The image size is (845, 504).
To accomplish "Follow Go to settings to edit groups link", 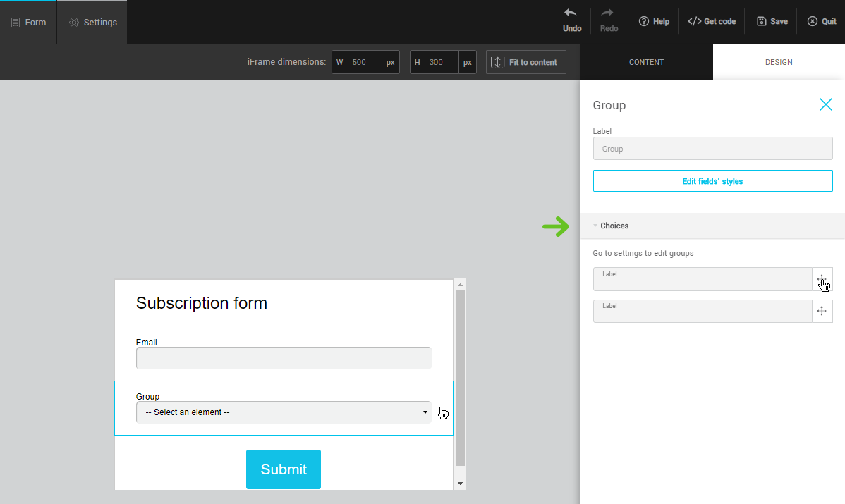I will [643, 254].
